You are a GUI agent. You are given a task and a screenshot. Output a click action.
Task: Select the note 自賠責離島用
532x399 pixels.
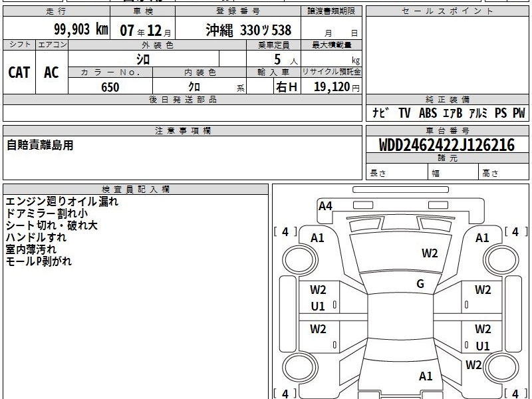coord(40,145)
